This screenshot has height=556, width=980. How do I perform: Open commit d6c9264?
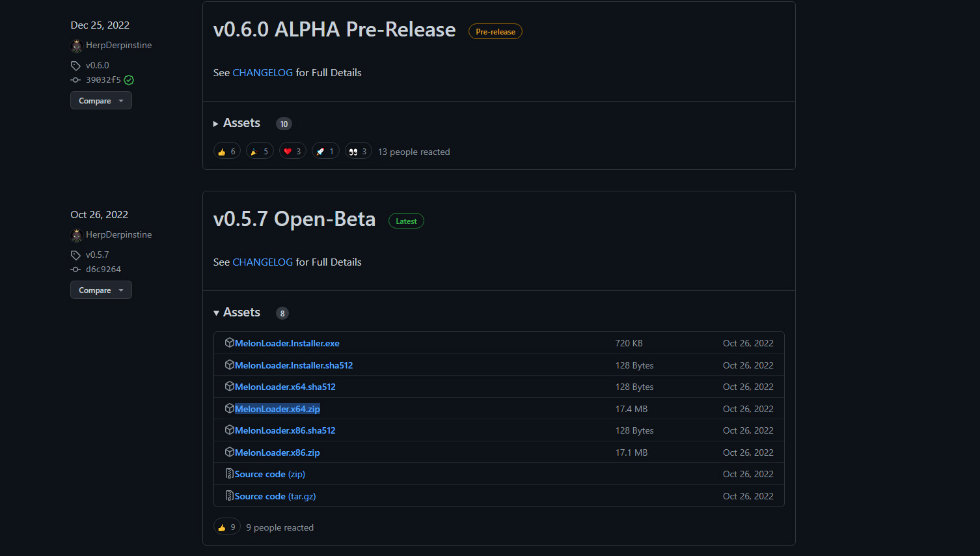tap(103, 270)
